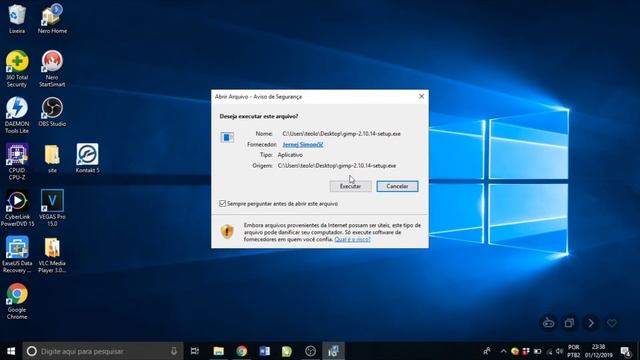Image resolution: width=640 pixels, height=360 pixels.
Task: Click the overlay right-arrow chevron
Action: [x=591, y=323]
